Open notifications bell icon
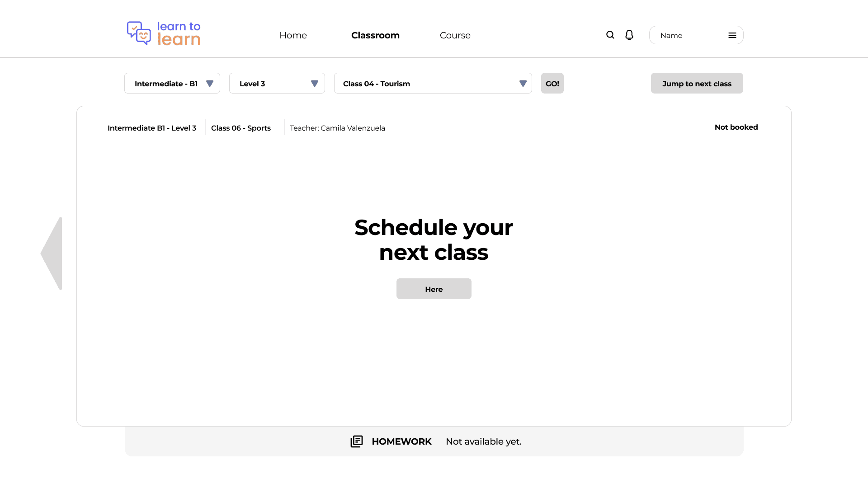 click(x=629, y=35)
